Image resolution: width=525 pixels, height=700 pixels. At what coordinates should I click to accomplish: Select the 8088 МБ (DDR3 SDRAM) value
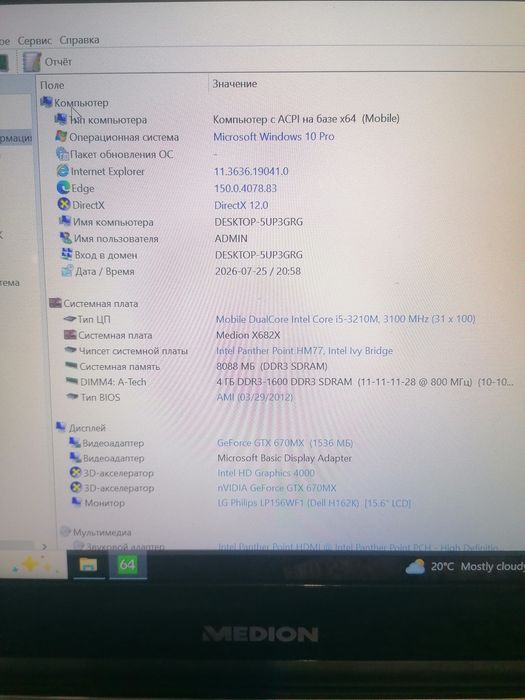click(272, 366)
